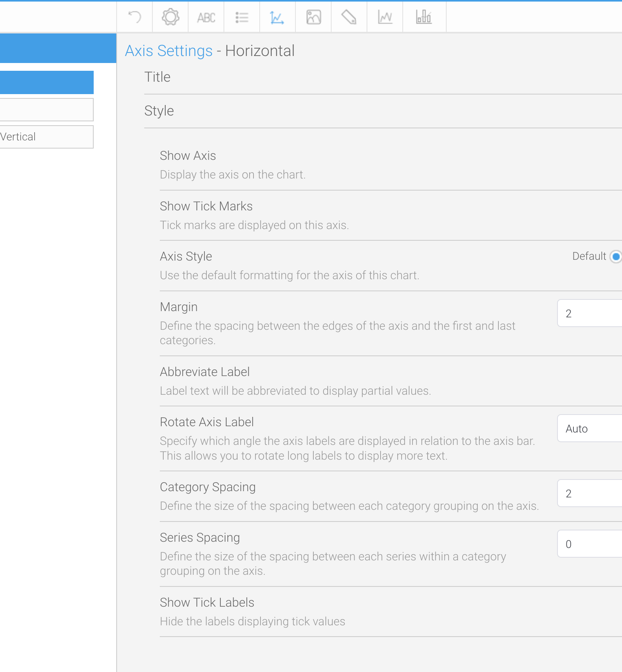Select Default radio for Axis Style

pos(616,256)
